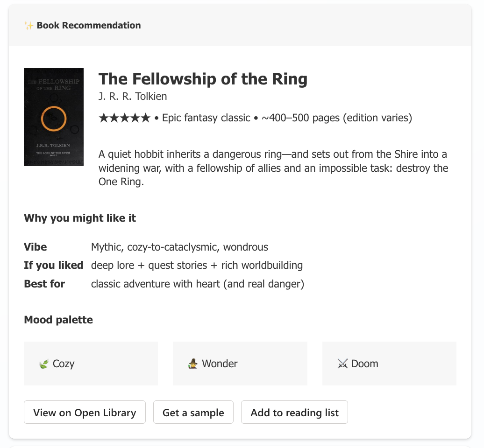Click the five-star rating
This screenshot has height=448, width=484.
(124, 118)
